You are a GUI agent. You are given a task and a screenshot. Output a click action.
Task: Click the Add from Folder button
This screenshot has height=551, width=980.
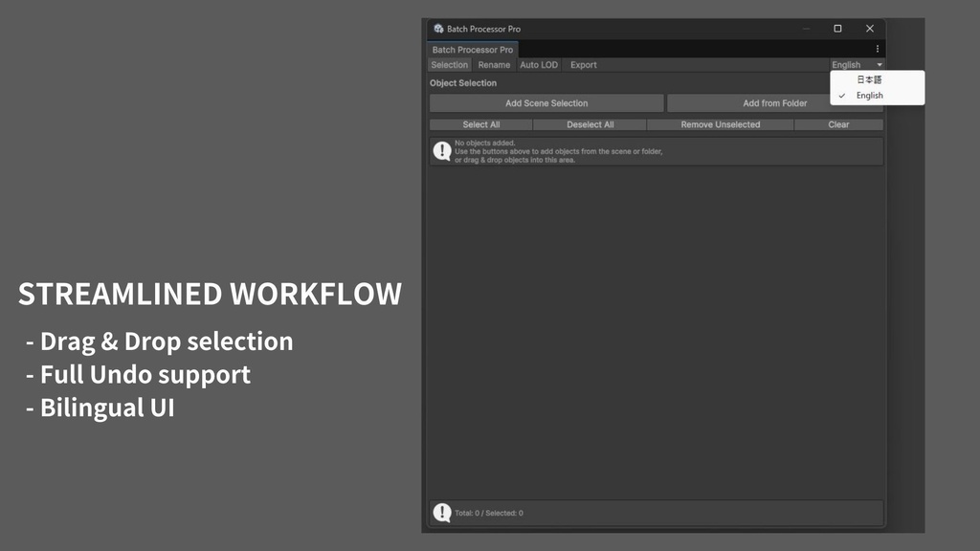776,102
